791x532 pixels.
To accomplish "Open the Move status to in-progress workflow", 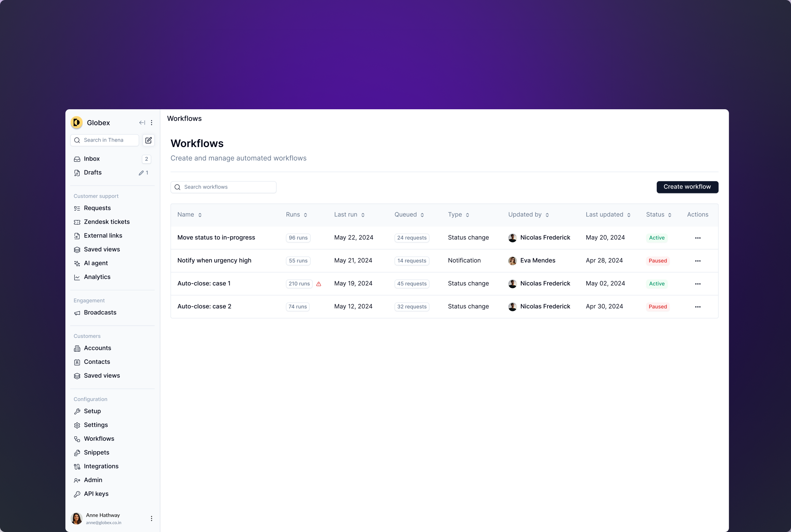I will tap(216, 238).
